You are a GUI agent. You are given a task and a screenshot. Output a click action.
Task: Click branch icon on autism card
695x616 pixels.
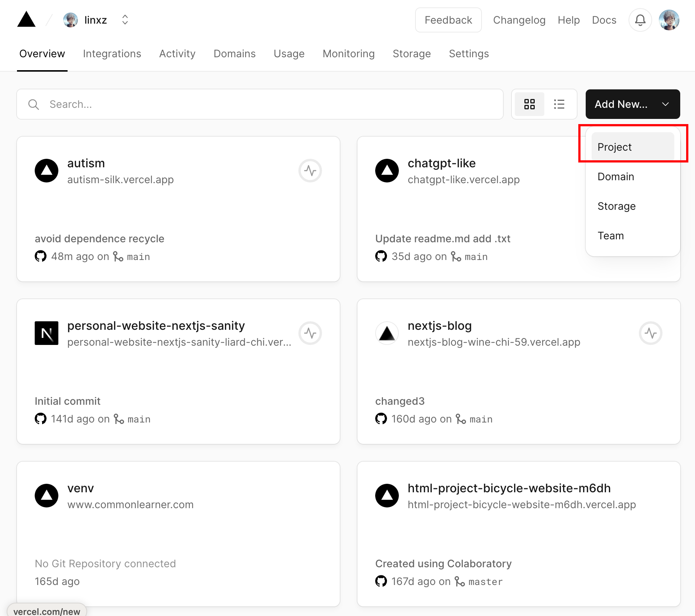(x=118, y=256)
